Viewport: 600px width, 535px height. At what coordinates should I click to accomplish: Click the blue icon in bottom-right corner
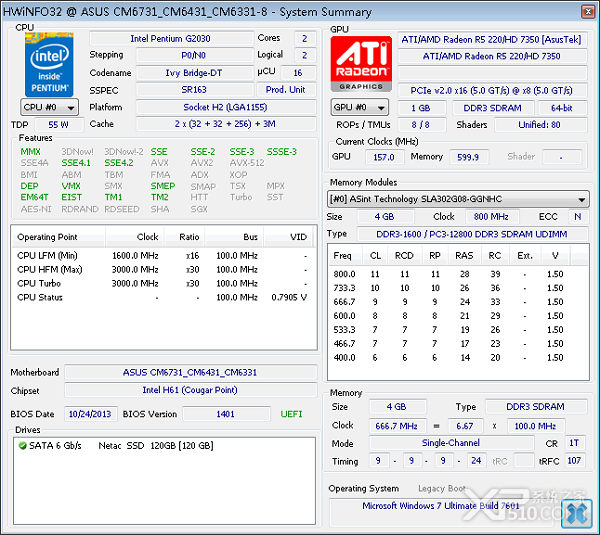576,514
